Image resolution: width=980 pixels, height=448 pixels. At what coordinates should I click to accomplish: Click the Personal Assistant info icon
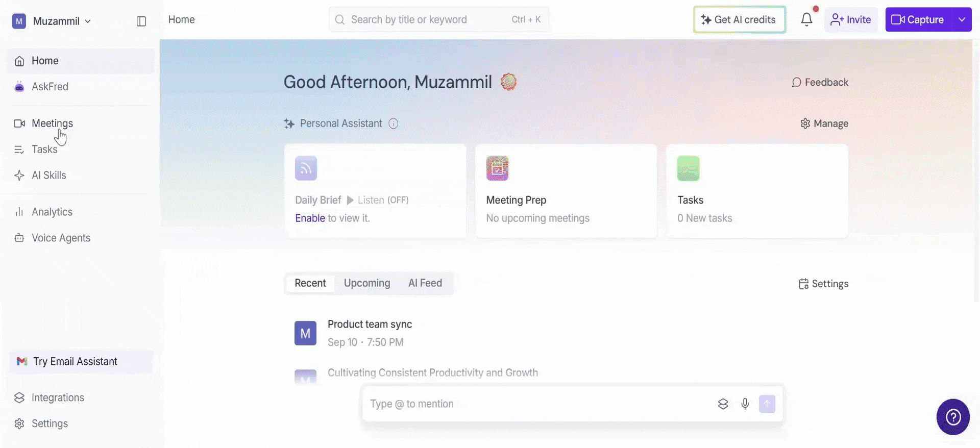(x=394, y=123)
